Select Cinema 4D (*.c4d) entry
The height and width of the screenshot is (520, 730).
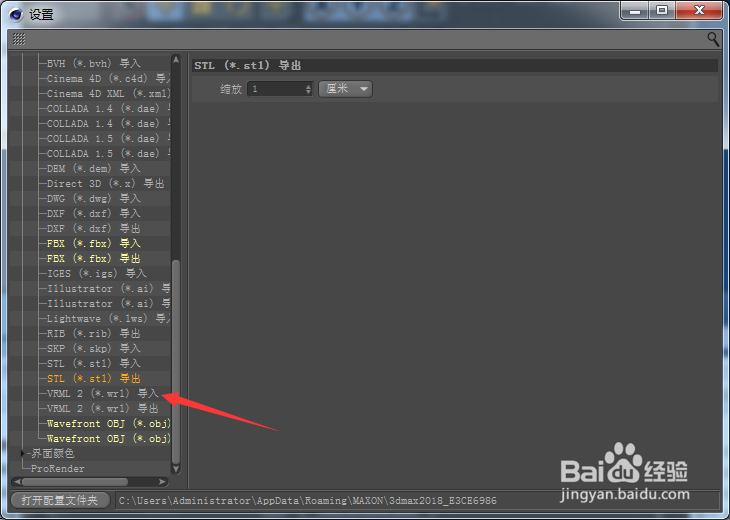tap(108, 78)
